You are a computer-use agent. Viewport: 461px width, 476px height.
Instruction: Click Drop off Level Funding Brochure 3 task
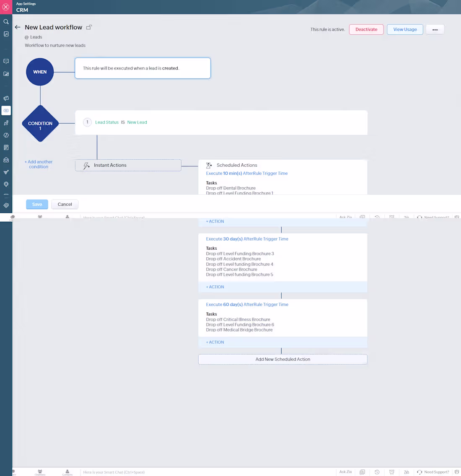[x=240, y=254]
